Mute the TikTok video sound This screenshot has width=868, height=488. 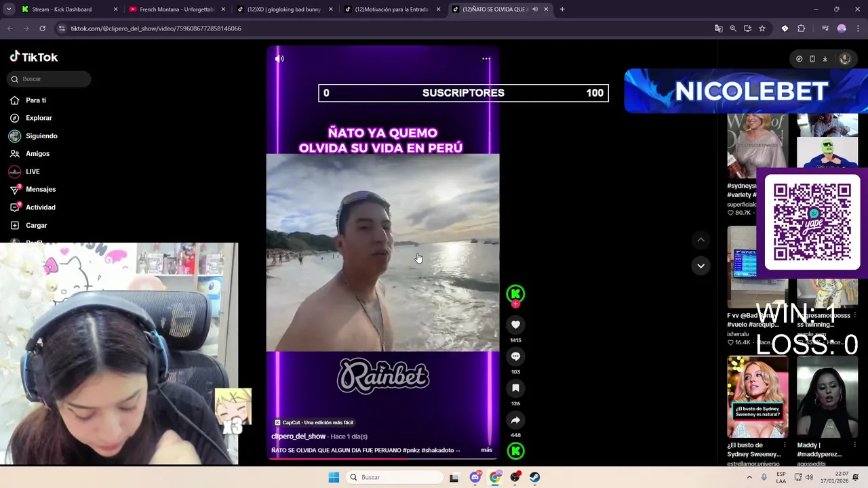tap(279, 58)
